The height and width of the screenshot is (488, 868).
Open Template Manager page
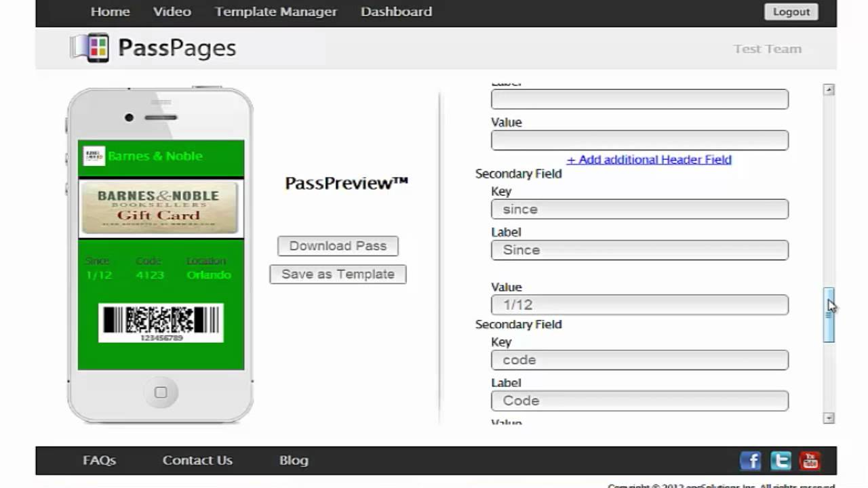(276, 12)
